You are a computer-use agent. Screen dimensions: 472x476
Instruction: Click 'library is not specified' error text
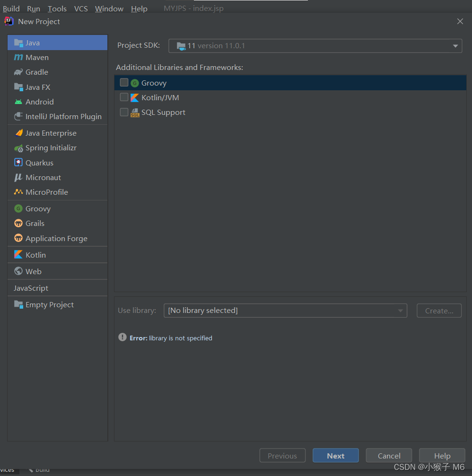180,338
